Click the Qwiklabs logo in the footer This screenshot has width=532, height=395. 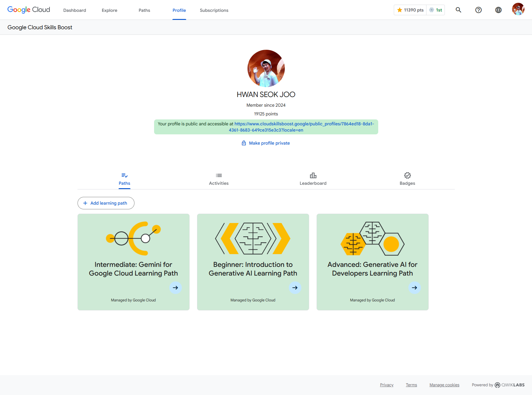point(510,385)
